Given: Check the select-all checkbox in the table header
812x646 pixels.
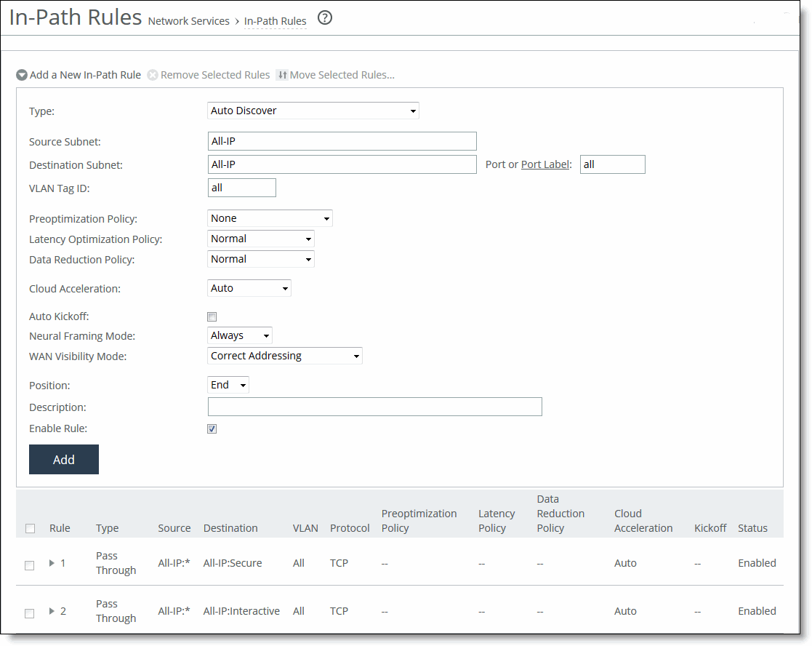Looking at the screenshot, I should tap(29, 528).
